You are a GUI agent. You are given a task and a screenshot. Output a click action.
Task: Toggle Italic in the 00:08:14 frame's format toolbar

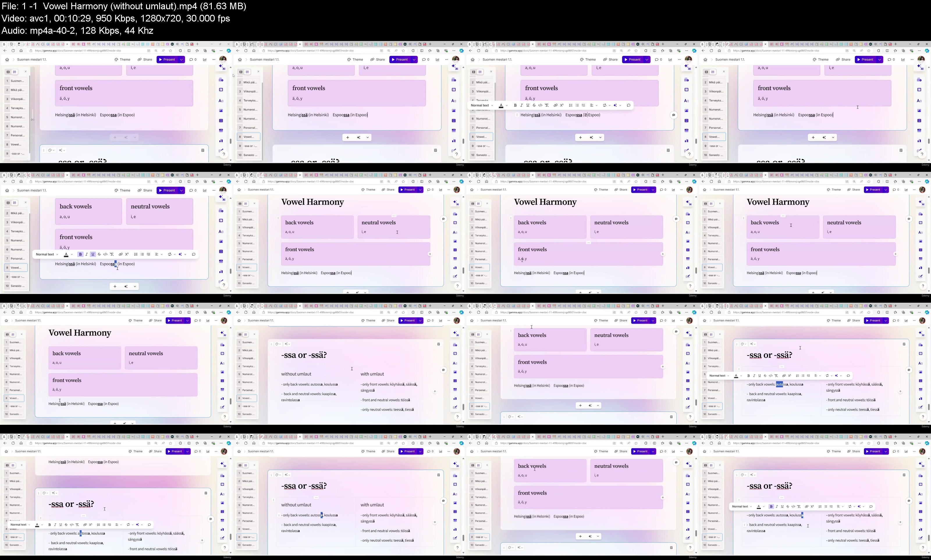coord(777,507)
